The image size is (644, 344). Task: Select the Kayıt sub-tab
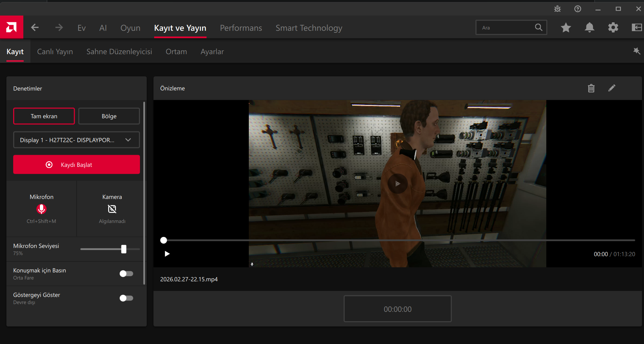15,51
